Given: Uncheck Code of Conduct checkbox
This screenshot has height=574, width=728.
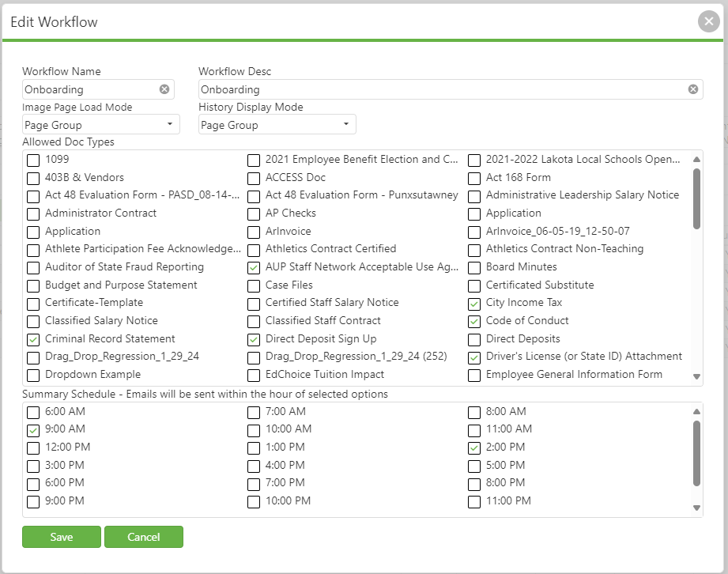Looking at the screenshot, I should pos(474,322).
